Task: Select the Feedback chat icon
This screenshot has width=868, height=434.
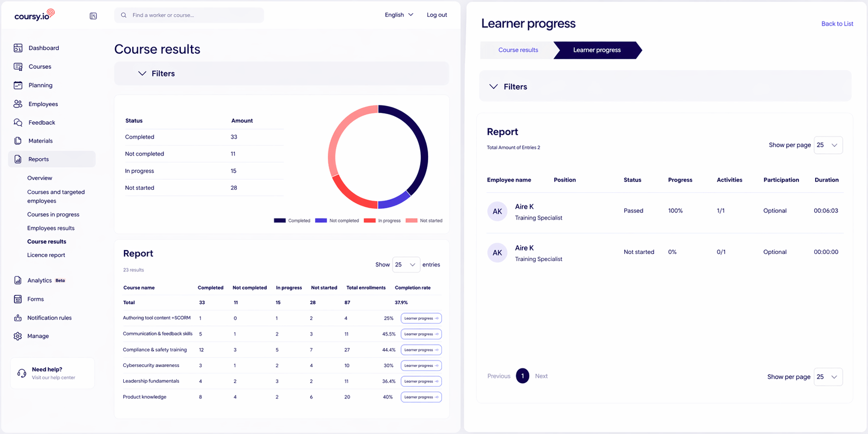Action: (x=18, y=122)
